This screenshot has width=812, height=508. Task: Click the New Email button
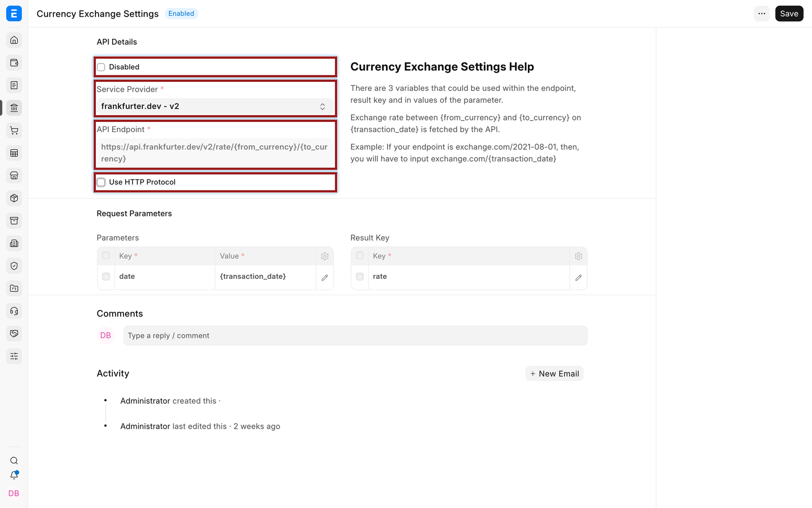[554, 374]
